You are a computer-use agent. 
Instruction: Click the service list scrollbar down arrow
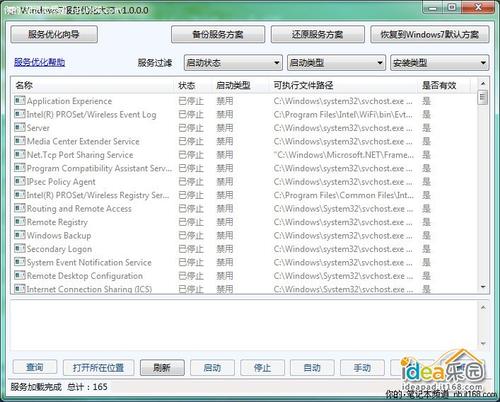pos(483,287)
